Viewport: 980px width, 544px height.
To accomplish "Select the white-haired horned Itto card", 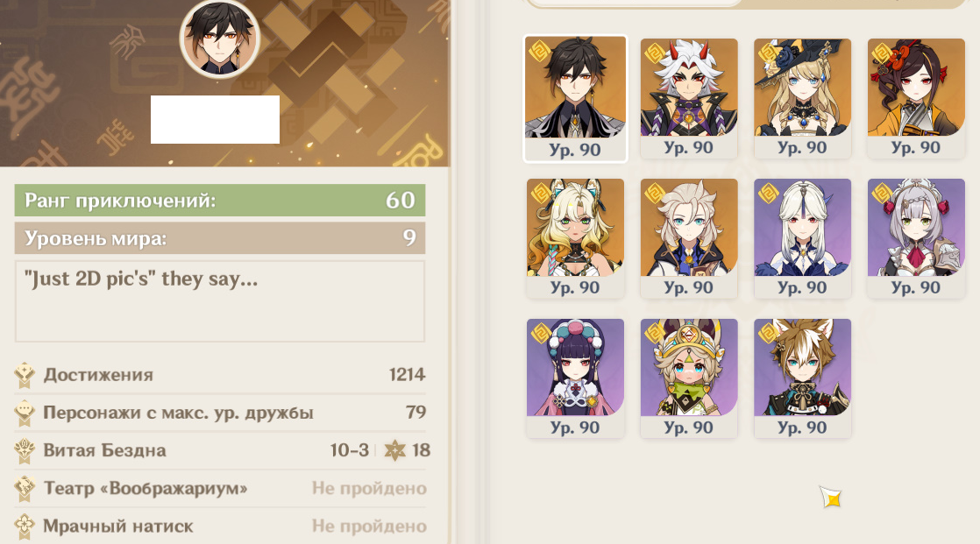I will tap(689, 99).
